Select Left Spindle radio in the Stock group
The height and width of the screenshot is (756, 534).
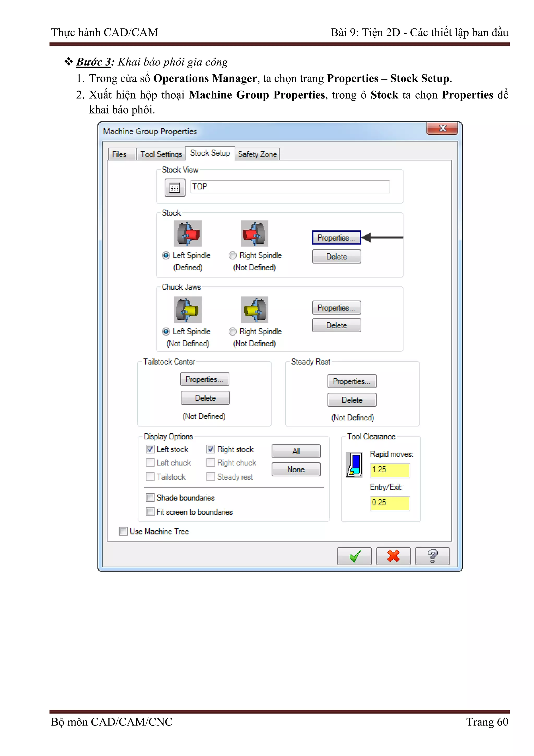click(x=166, y=255)
